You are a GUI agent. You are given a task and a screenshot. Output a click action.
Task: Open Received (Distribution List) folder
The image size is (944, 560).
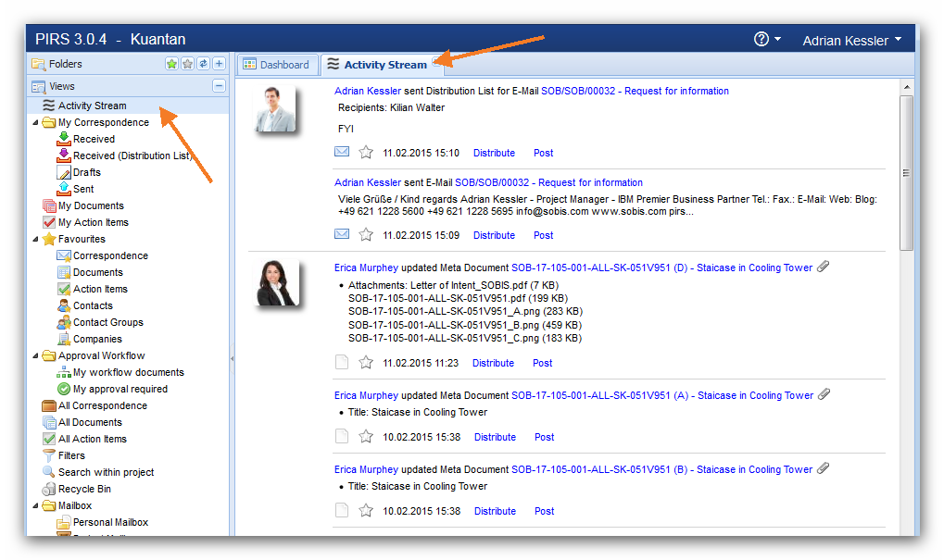pos(131,156)
